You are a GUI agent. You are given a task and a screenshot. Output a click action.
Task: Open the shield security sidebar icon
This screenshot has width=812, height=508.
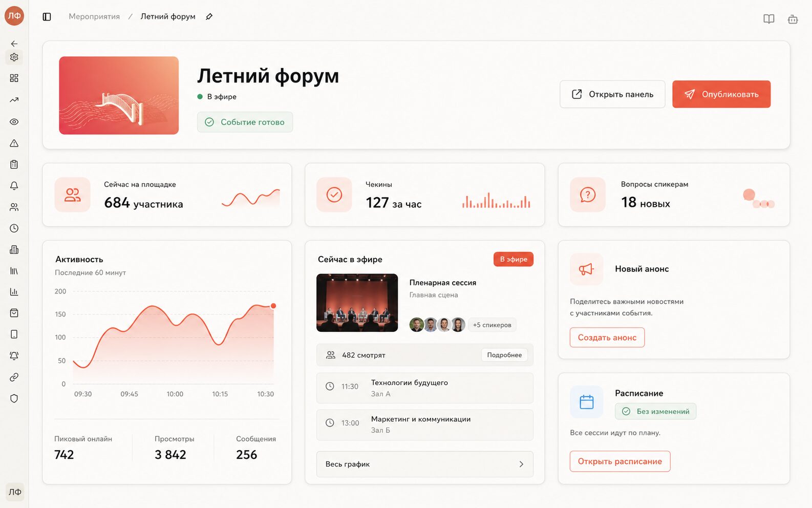(14, 398)
